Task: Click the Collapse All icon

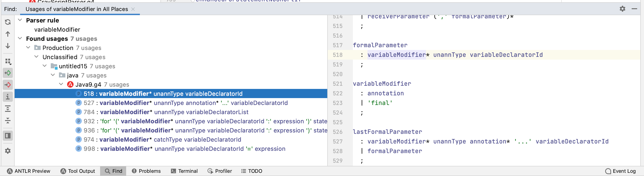Action: click(x=8, y=121)
